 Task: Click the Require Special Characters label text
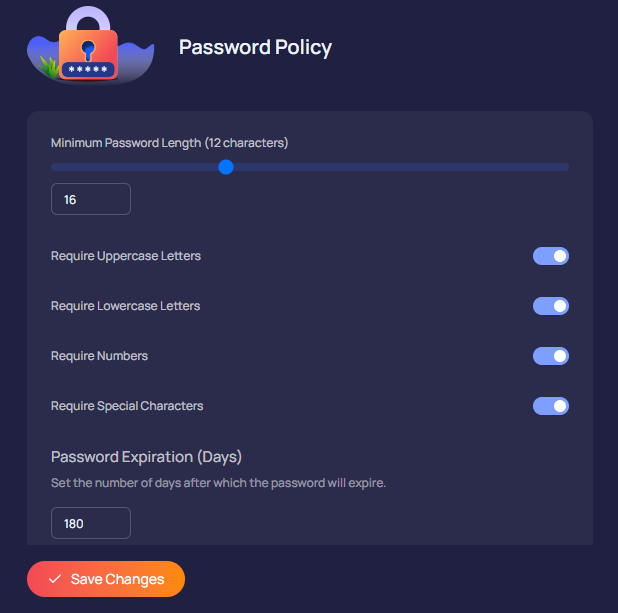tap(127, 406)
